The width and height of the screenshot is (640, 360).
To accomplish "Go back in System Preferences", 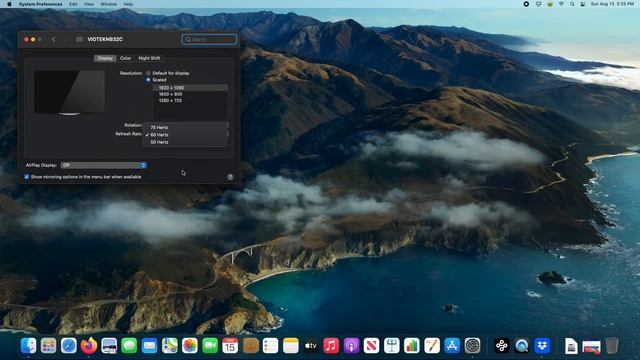I will [x=54, y=39].
